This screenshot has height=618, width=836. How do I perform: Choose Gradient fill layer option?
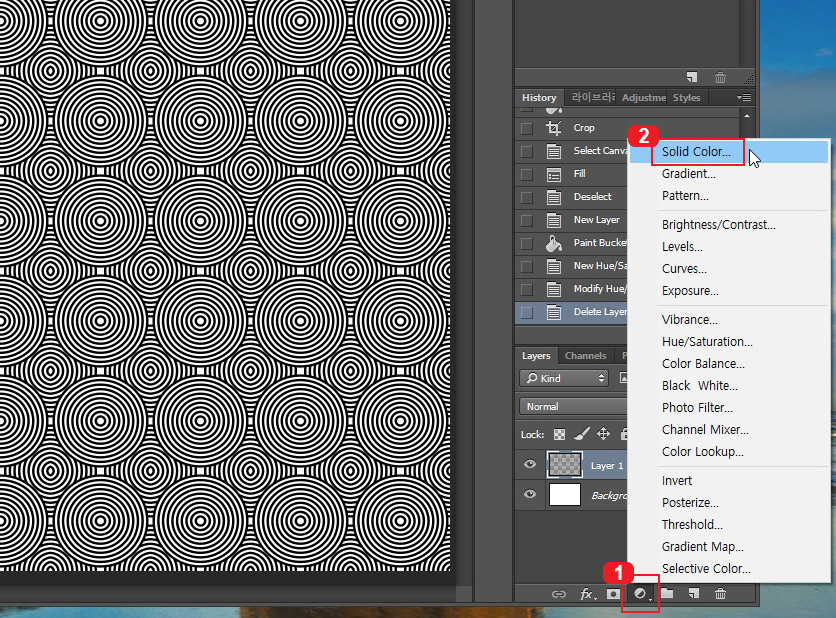tap(729, 174)
